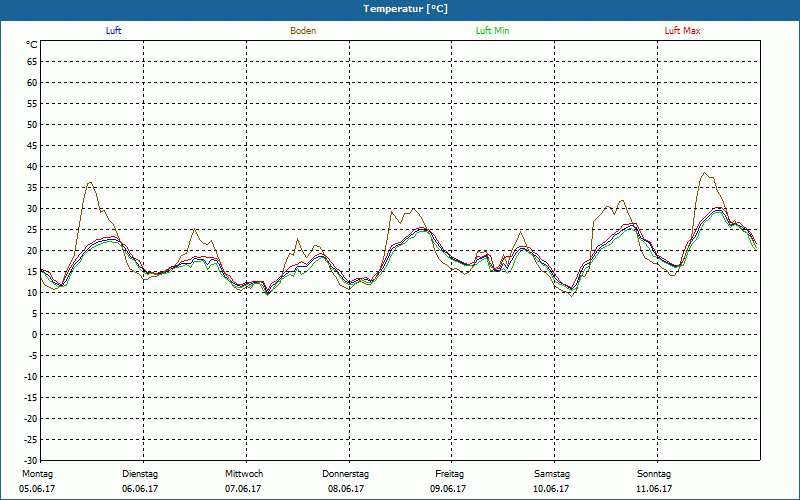Click the -5 axis value
This screenshot has height=500, width=800.
(33, 356)
